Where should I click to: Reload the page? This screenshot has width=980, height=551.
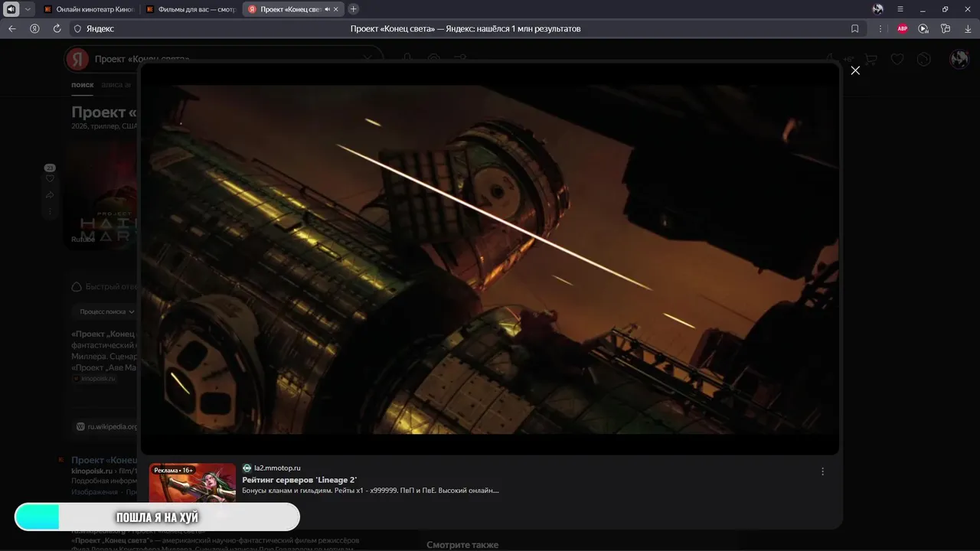click(x=57, y=28)
